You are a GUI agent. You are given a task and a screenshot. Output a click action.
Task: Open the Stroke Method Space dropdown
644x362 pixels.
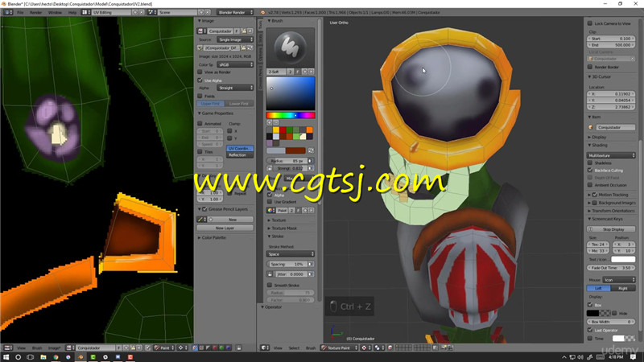[x=290, y=254]
